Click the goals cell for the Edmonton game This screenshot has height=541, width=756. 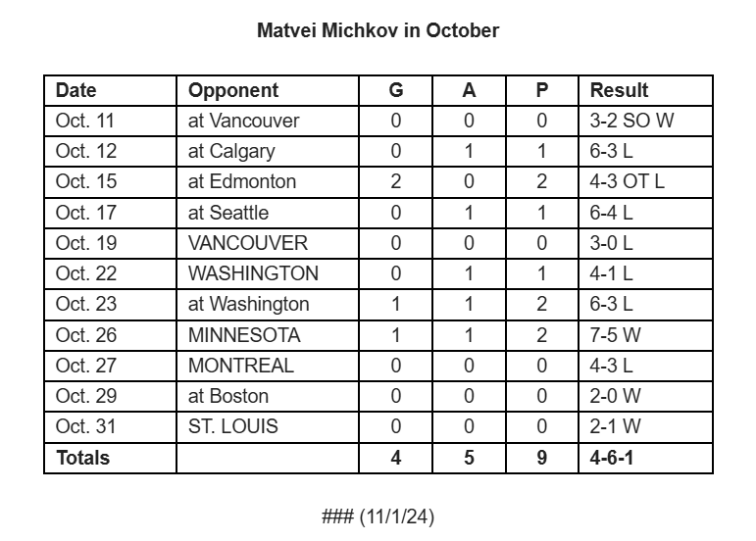396,182
